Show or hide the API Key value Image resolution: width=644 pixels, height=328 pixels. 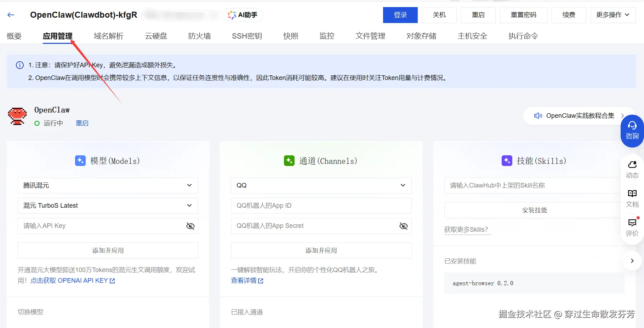[x=190, y=226]
